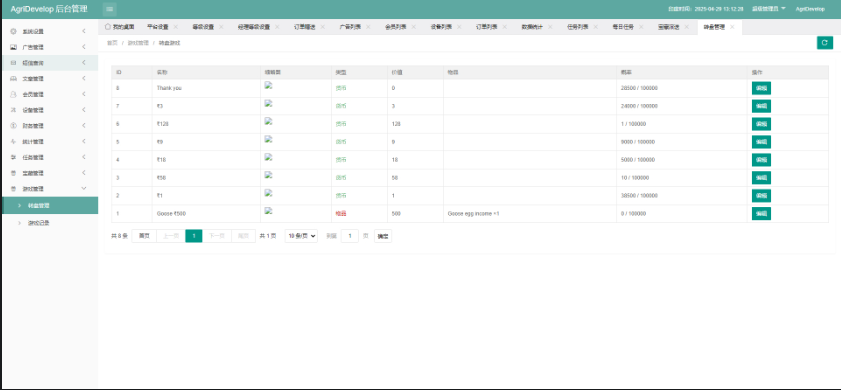Screen dimensions: 841x390
Task: Click the 首页 first page button
Action: (144, 236)
